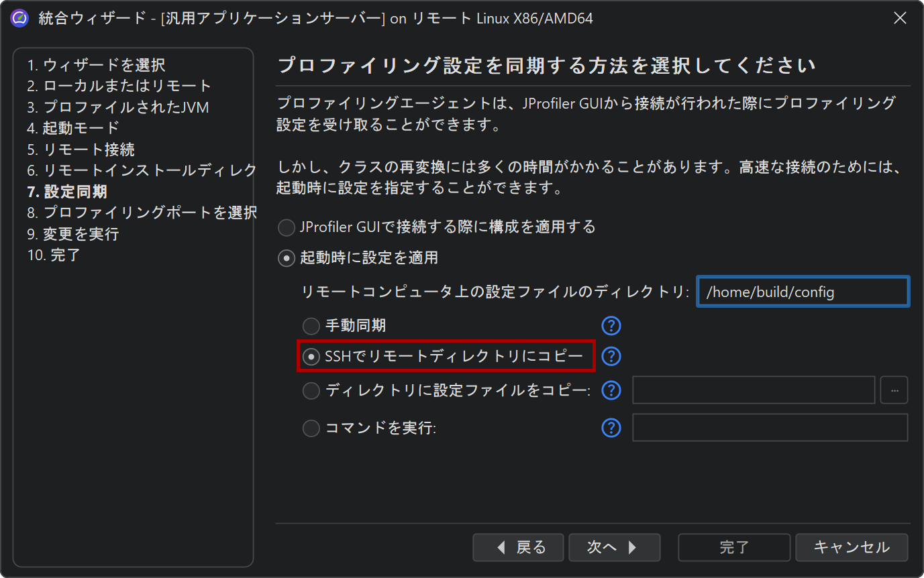Go to step 10. 完了
Viewport: 924px width, 578px height.
click(x=54, y=255)
